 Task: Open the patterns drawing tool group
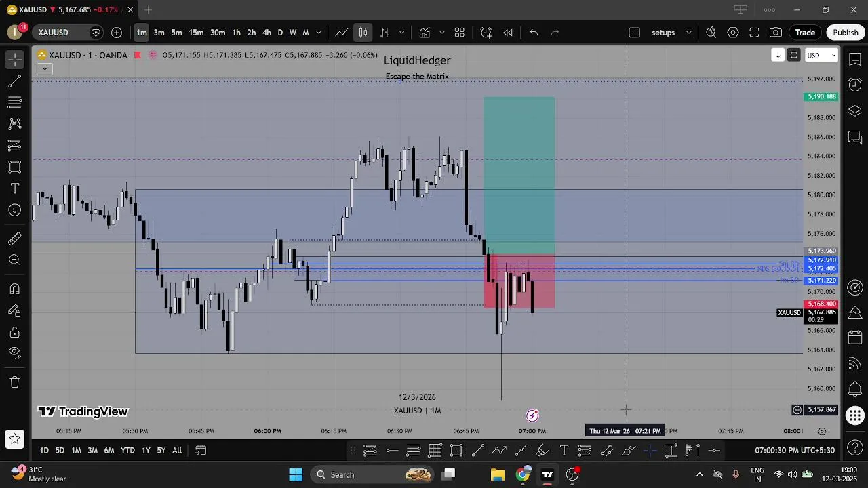(x=14, y=124)
